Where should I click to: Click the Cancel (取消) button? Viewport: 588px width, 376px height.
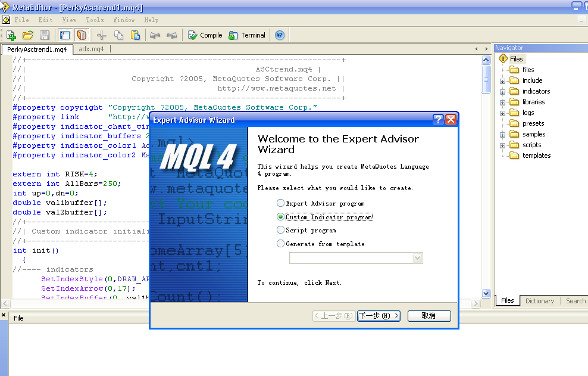click(x=429, y=316)
